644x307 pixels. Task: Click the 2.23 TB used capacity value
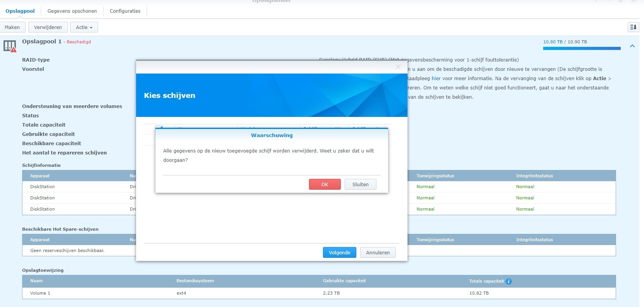(331, 293)
